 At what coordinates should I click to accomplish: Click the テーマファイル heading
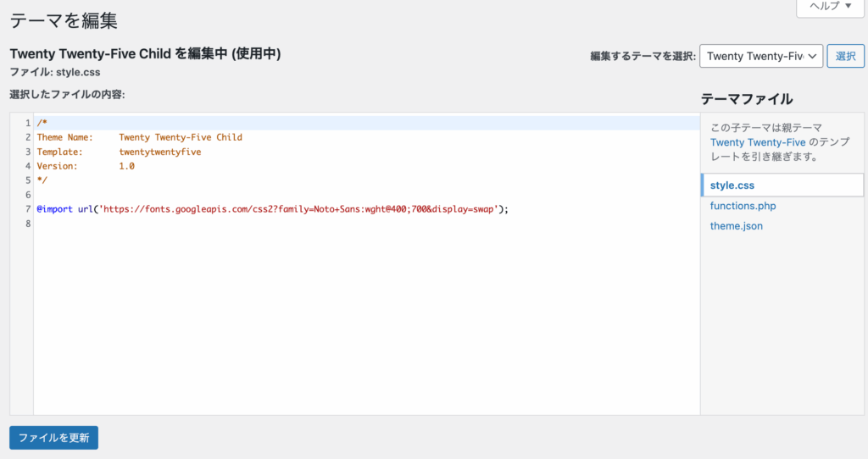coord(747,99)
